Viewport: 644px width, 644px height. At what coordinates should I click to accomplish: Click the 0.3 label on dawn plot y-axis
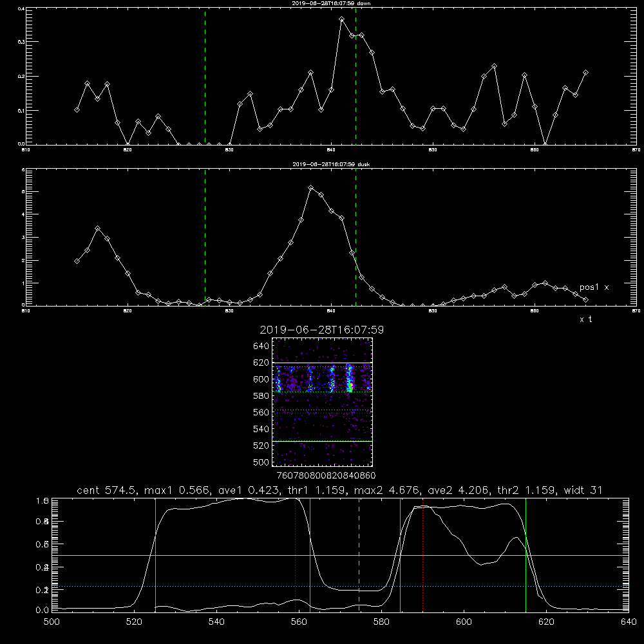[22, 42]
